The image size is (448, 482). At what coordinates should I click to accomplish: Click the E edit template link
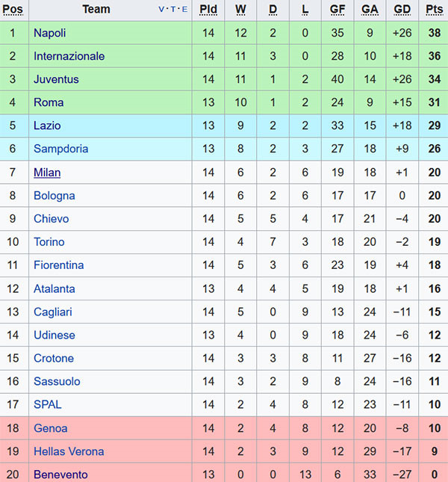pos(184,10)
